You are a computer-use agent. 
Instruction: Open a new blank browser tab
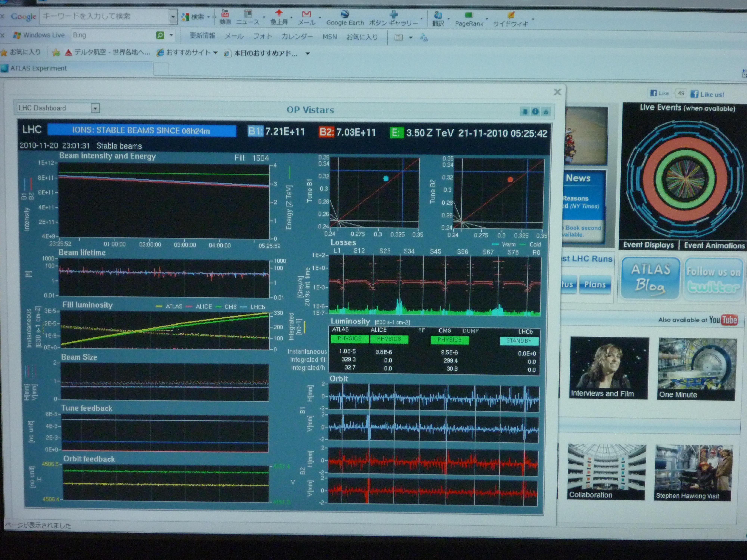[x=161, y=69]
